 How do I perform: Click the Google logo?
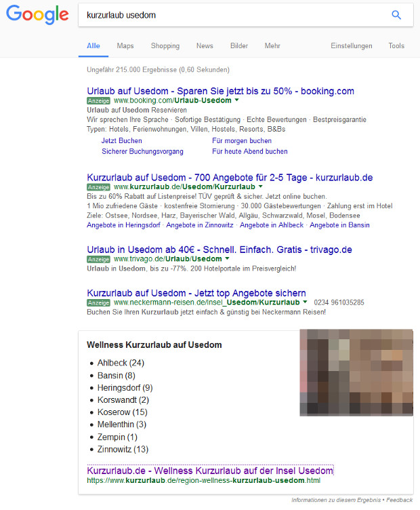(37, 15)
